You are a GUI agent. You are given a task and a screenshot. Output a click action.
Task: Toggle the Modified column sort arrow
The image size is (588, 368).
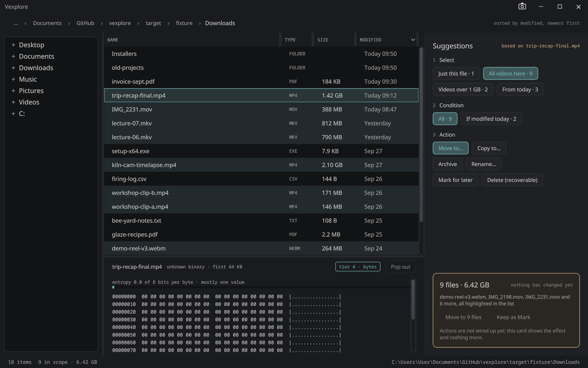(x=413, y=40)
